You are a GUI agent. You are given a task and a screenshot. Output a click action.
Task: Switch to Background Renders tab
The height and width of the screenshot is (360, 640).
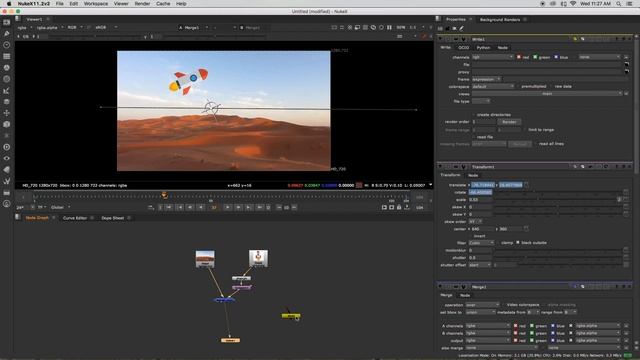click(x=500, y=20)
